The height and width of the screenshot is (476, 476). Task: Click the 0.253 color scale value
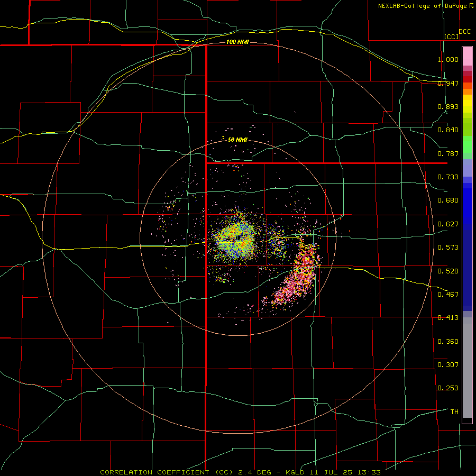pos(448,388)
